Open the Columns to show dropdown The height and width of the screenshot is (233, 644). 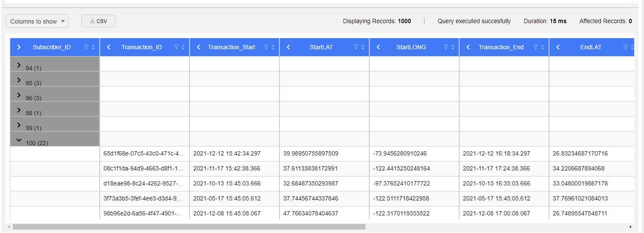37,21
